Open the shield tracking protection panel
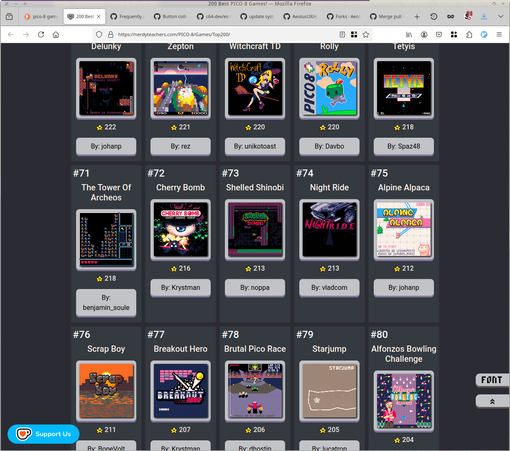The image size is (510, 451). [x=99, y=34]
